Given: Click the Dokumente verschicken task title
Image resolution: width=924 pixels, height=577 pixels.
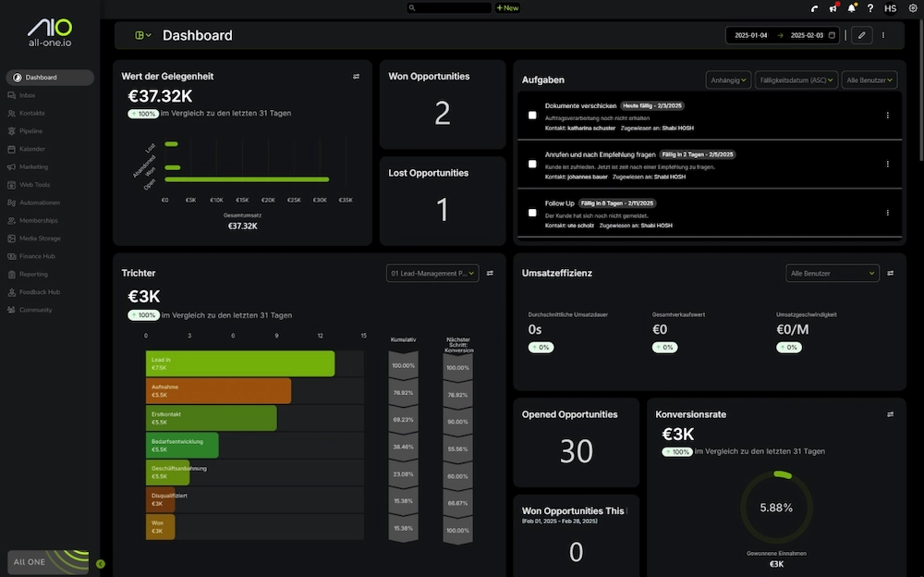Looking at the screenshot, I should 580,105.
